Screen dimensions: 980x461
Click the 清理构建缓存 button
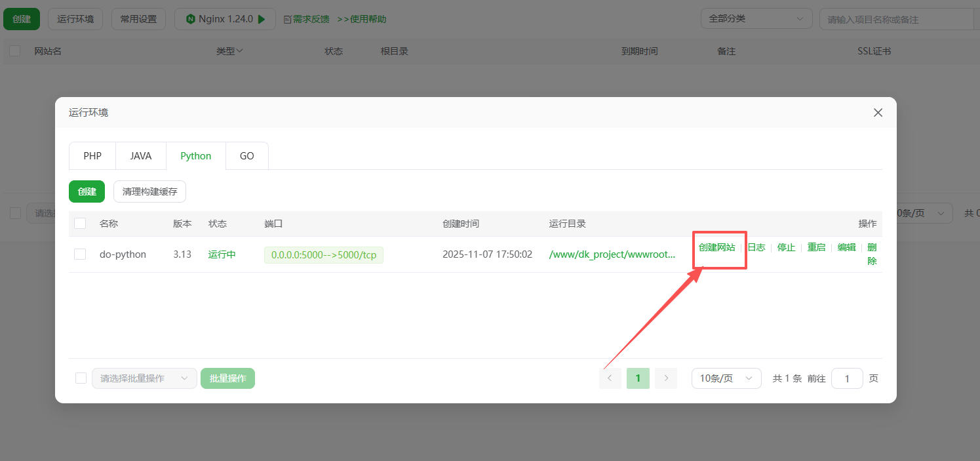click(149, 191)
